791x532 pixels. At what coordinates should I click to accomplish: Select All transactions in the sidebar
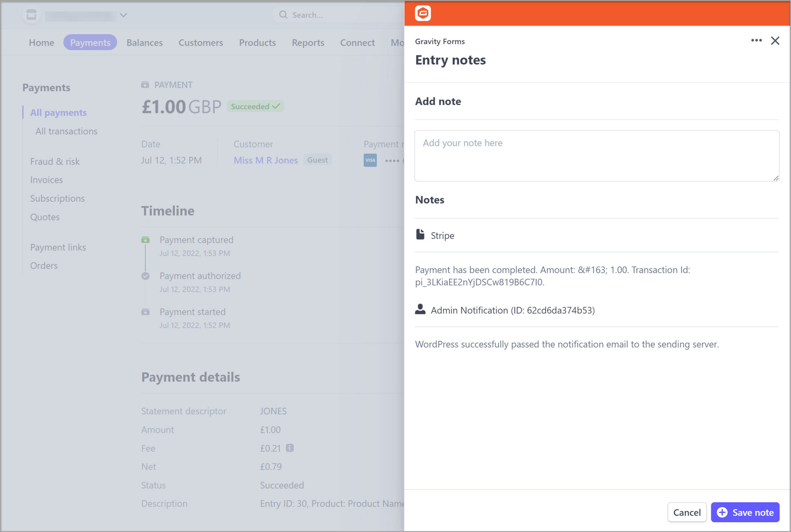(x=66, y=131)
